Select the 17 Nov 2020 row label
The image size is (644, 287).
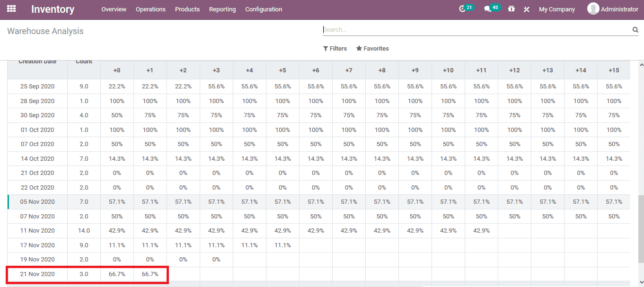[37, 245]
